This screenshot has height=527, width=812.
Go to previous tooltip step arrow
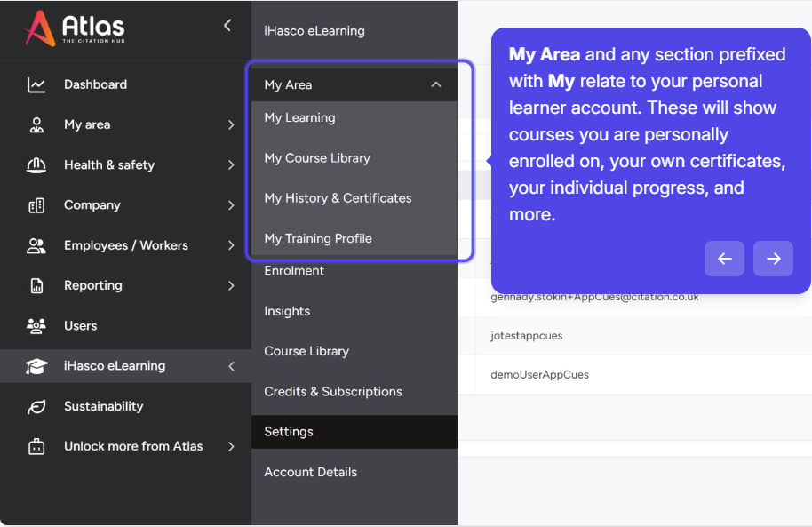click(x=724, y=259)
